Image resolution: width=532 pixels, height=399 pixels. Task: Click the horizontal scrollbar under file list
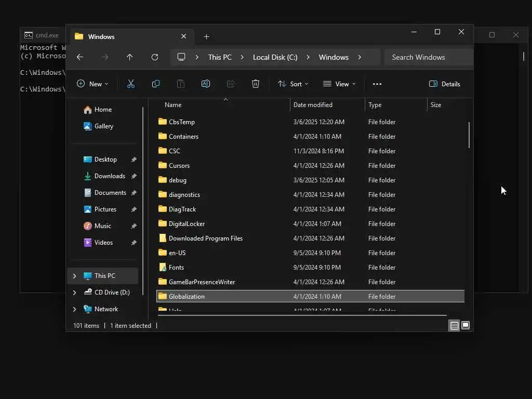coord(302,315)
